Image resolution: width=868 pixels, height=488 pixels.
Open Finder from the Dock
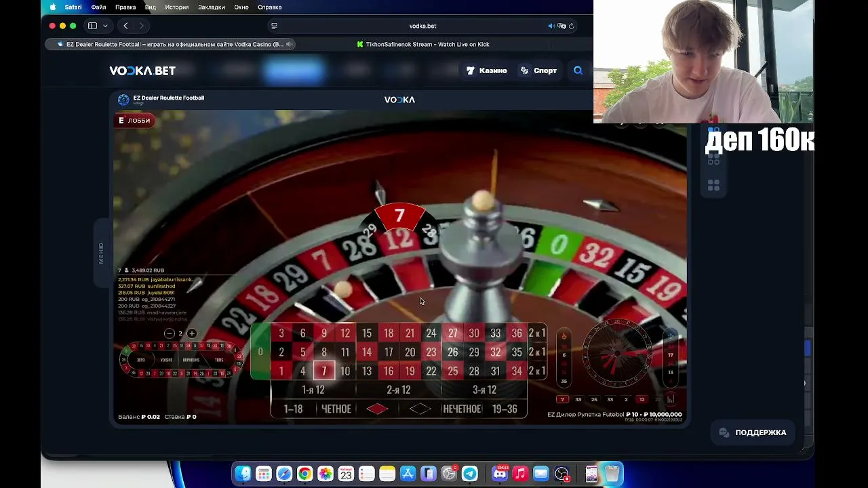tap(243, 474)
